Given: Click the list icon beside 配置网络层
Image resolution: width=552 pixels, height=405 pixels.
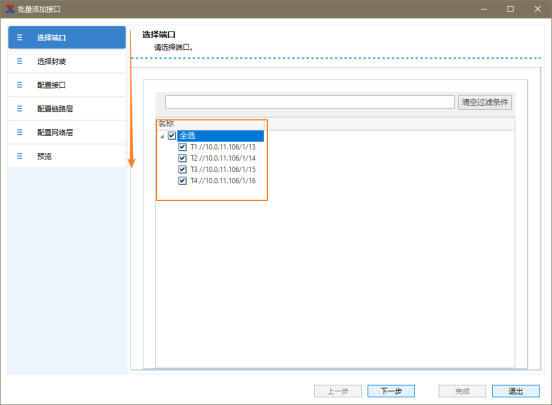Looking at the screenshot, I should click(19, 132).
